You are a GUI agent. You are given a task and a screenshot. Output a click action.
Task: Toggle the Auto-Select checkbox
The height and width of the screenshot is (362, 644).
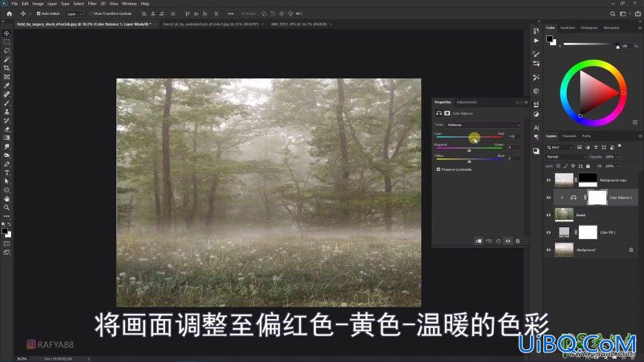pos(38,13)
